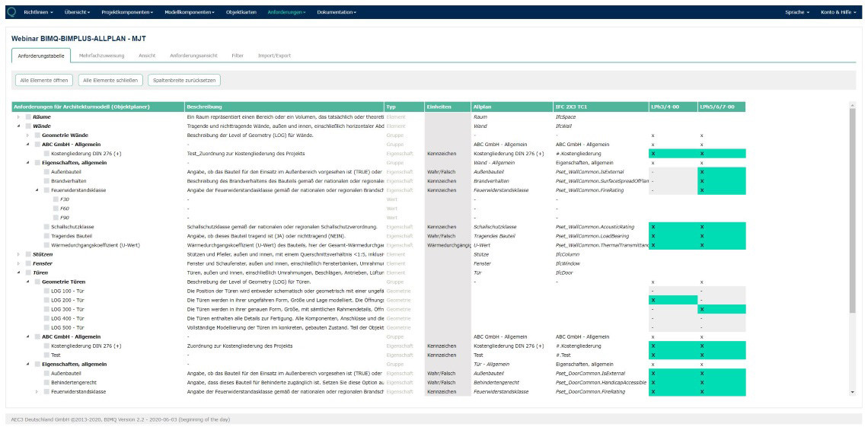Image resolution: width=868 pixels, height=427 pixels.
Task: Open the Import/Export tab
Action: tap(275, 56)
